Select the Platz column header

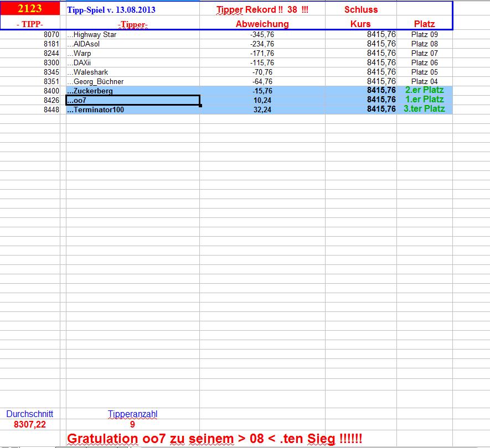[x=424, y=24]
